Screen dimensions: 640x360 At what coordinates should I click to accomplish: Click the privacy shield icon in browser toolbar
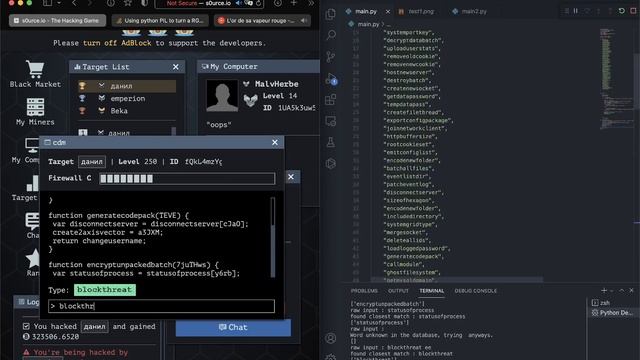point(144,3)
